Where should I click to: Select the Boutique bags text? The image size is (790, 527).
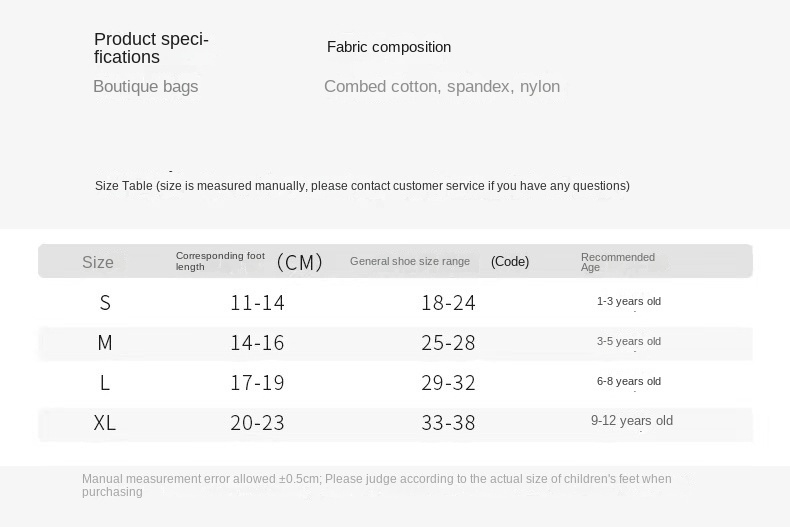pos(146,87)
